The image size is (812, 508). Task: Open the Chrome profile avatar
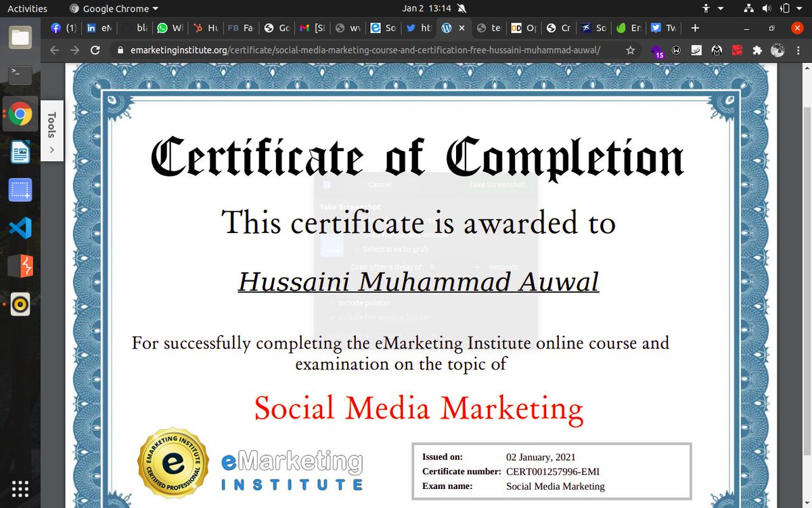pos(777,50)
